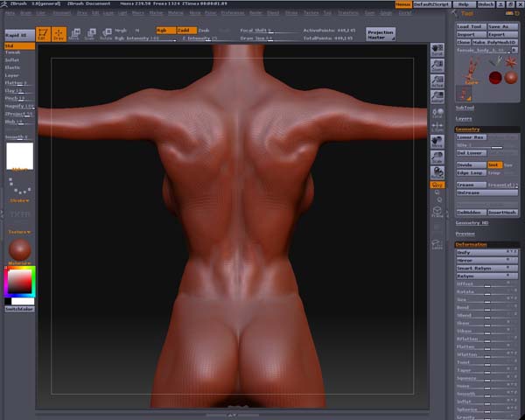Click the SwitchColor button

[x=20, y=309]
